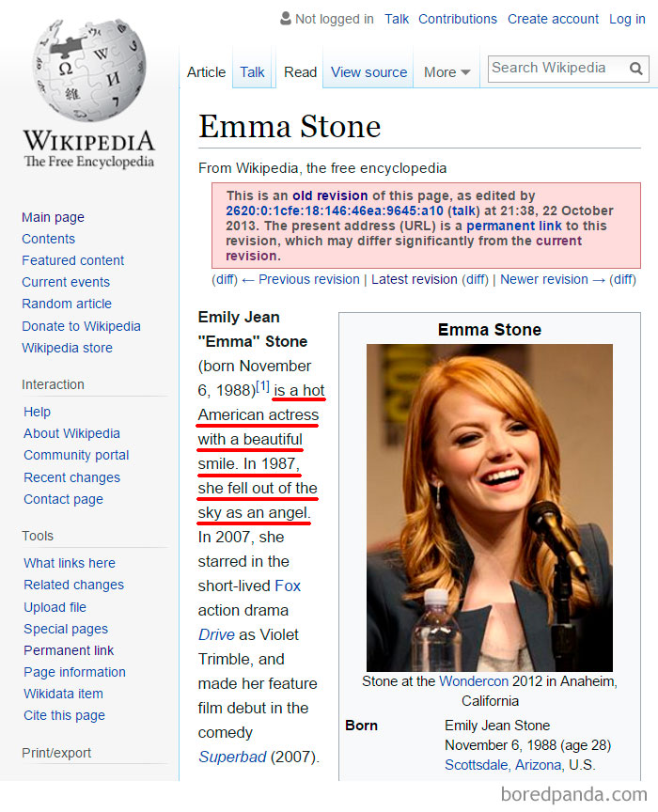The height and width of the screenshot is (812, 658).
Task: Expand the More dropdown menu
Action: click(x=446, y=72)
